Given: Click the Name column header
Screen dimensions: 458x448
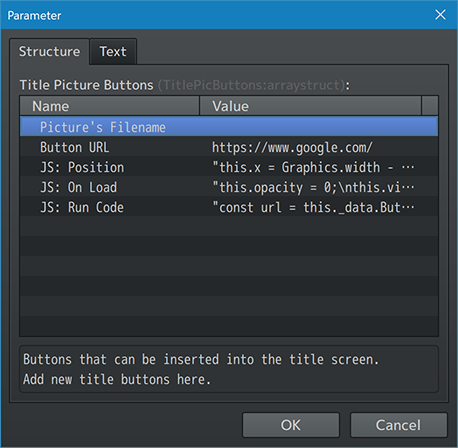Looking at the screenshot, I should tap(110, 106).
